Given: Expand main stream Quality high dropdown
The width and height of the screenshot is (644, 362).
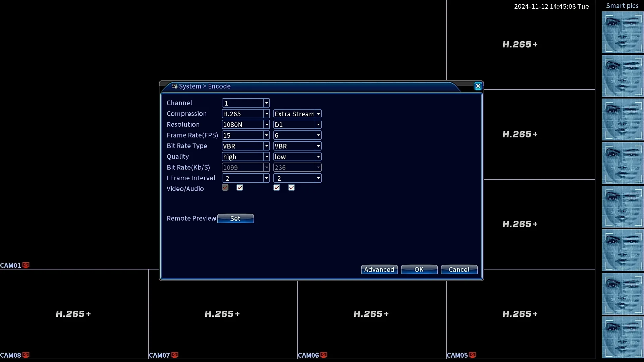Looking at the screenshot, I should (267, 157).
